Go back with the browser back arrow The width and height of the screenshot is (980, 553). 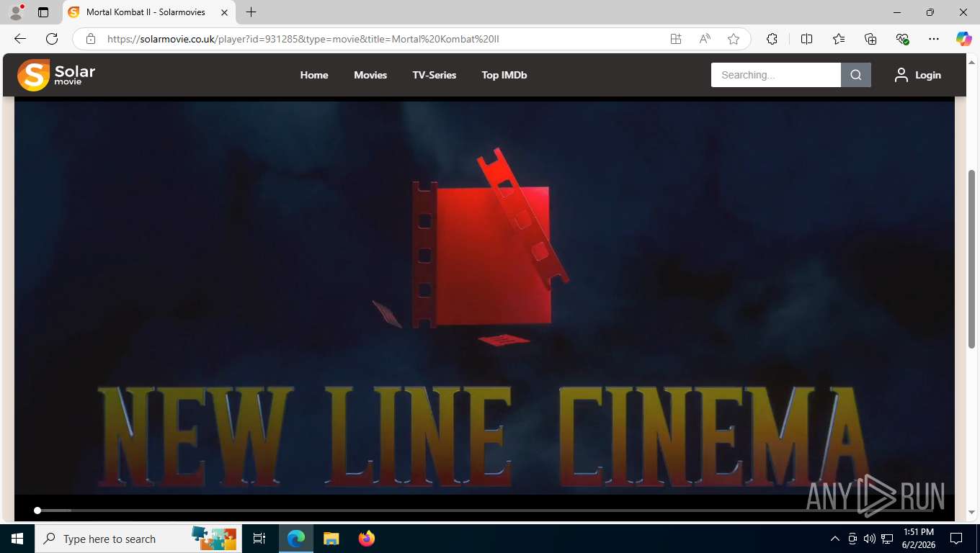[x=20, y=39]
